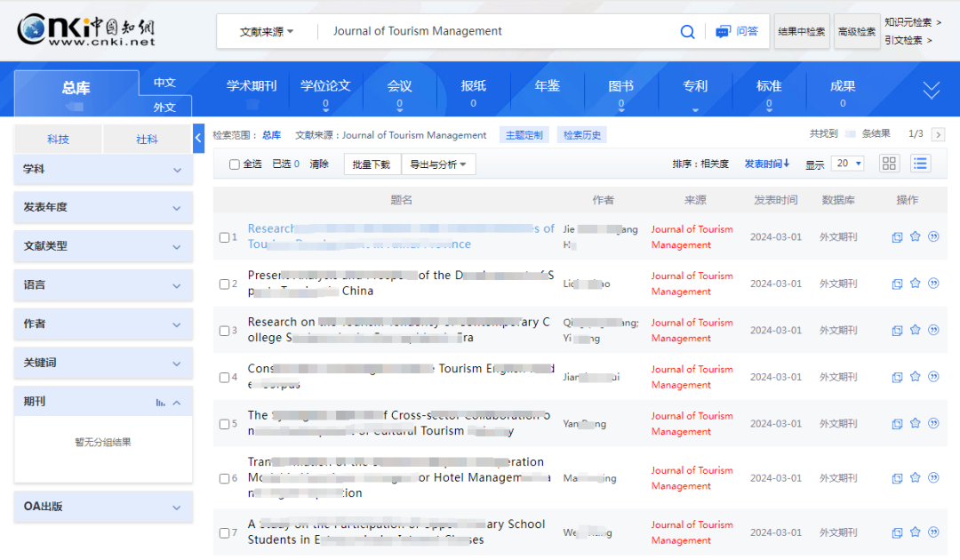
Task: Collapse the left sidebar with blue arrow
Action: tap(198, 139)
